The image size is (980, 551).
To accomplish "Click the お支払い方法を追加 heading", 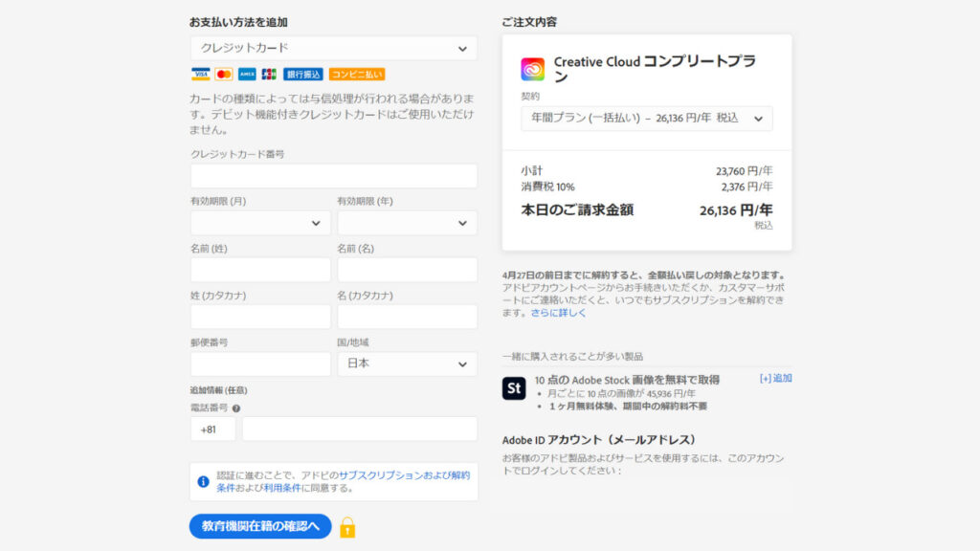I will click(238, 23).
